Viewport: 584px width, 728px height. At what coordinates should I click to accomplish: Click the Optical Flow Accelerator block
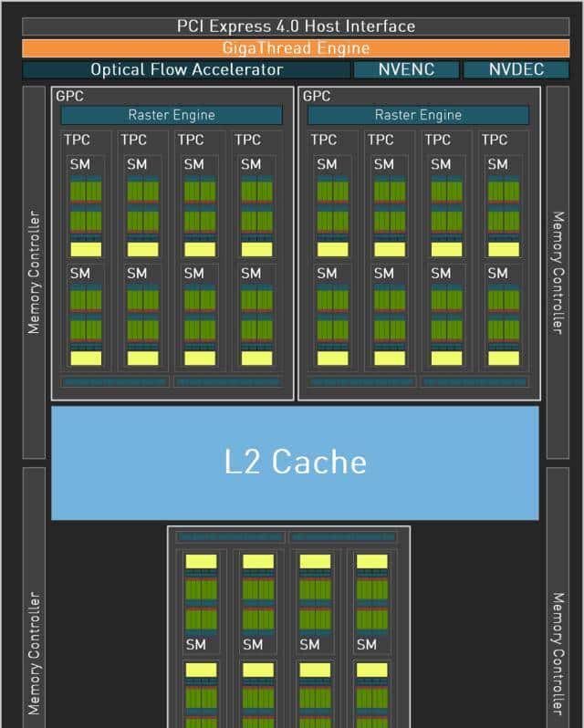(186, 70)
